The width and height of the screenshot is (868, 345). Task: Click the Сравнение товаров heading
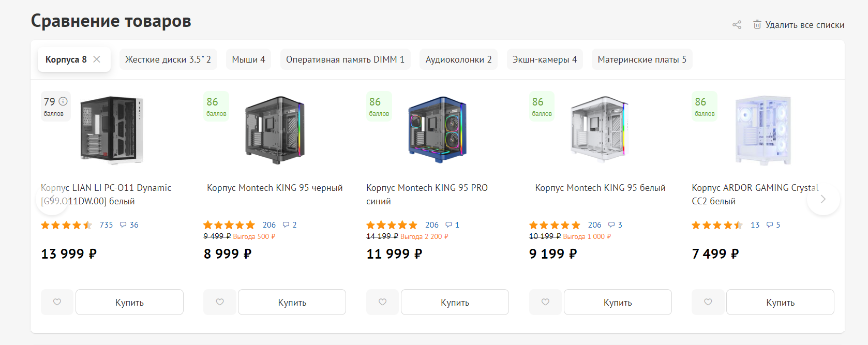(x=111, y=21)
